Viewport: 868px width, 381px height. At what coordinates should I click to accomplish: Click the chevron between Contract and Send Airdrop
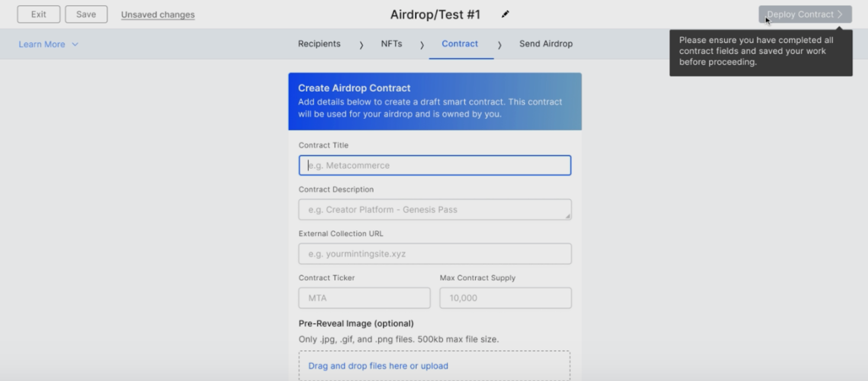pos(500,45)
